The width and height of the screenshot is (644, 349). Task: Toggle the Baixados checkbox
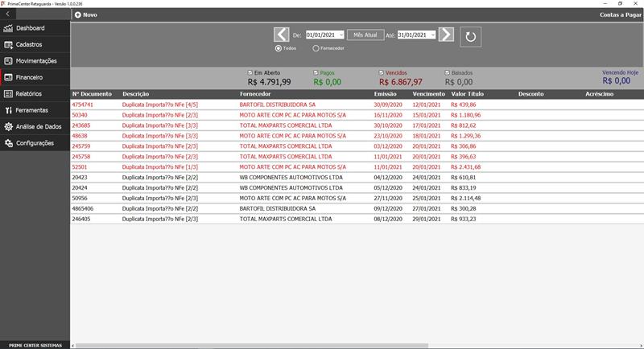pos(448,72)
